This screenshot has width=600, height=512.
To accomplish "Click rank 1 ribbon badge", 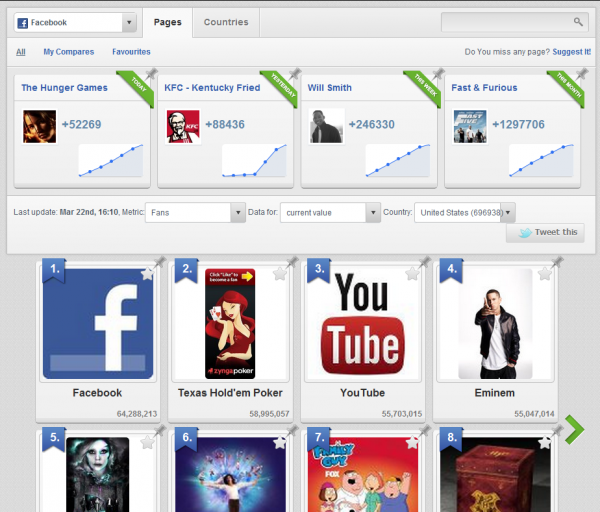I will (54, 270).
